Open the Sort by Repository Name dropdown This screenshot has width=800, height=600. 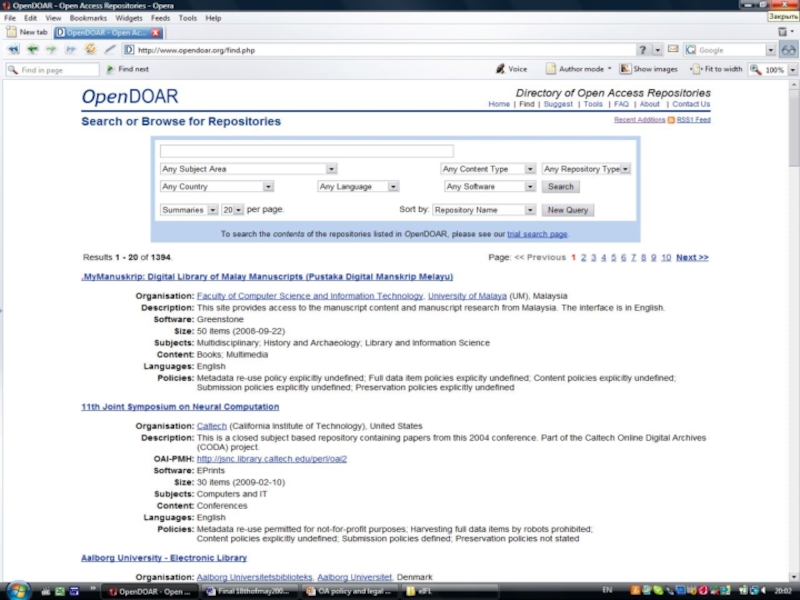(484, 210)
